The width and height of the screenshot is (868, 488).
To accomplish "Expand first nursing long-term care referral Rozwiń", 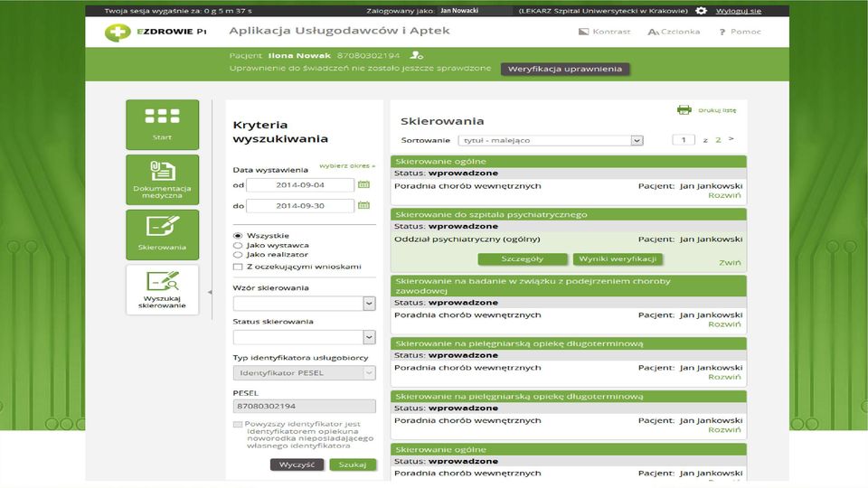I will click(724, 377).
